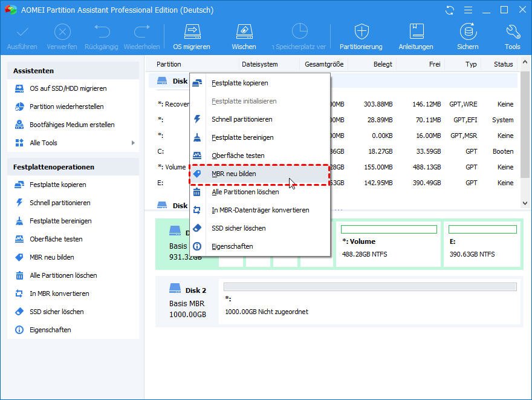Click the OS migrieren toolbar icon
The image size is (532, 400).
[x=192, y=36]
